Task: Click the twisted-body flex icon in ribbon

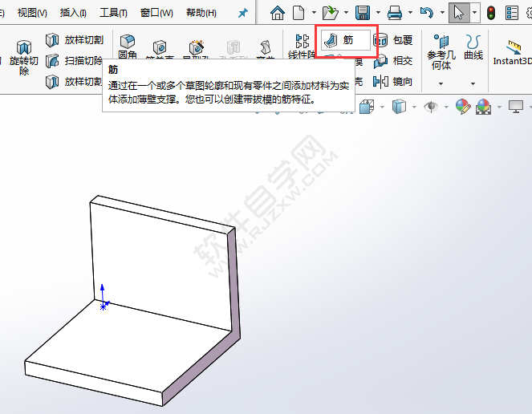Action: (266, 47)
